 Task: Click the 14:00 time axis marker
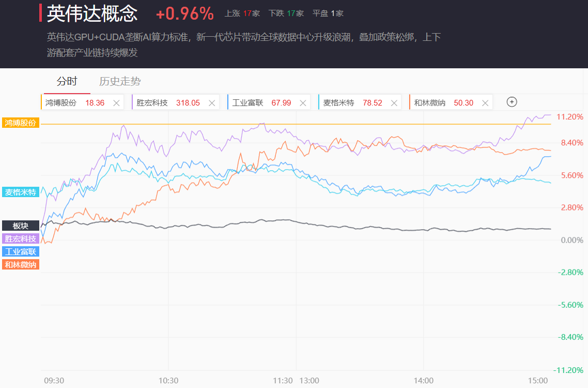(423, 380)
